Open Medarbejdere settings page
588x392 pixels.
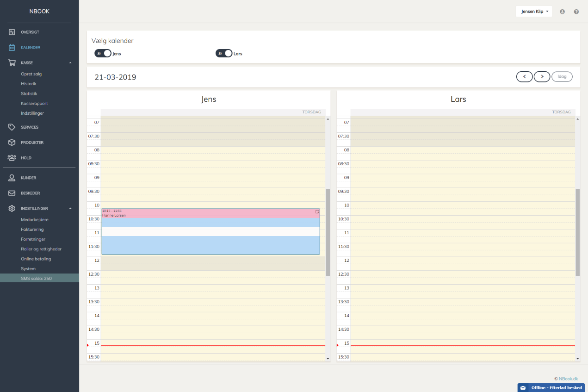click(x=35, y=220)
